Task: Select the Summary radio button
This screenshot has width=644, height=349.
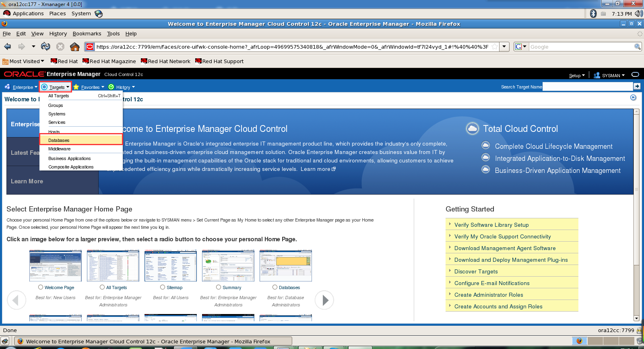Action: tap(219, 287)
